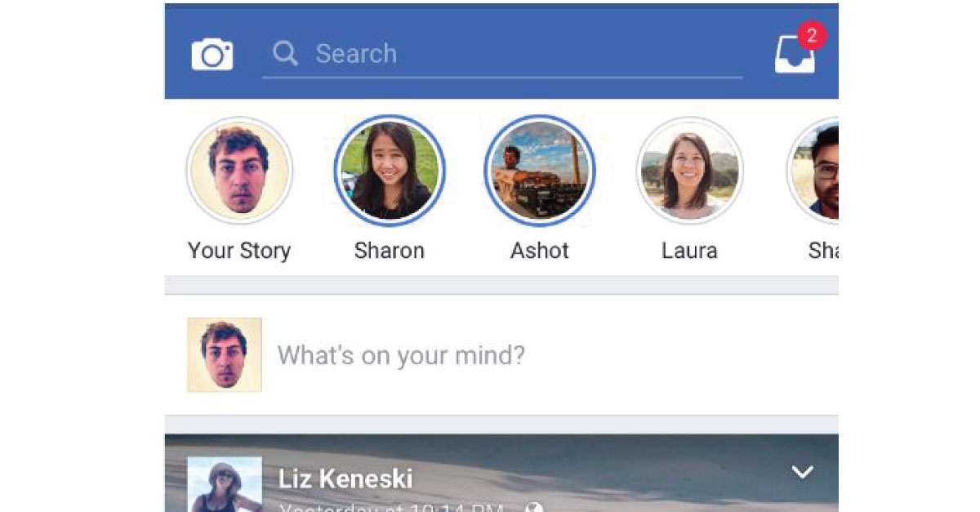Expand the post options chevron on Liz's post
Screen dimensions: 980x512
point(803,472)
